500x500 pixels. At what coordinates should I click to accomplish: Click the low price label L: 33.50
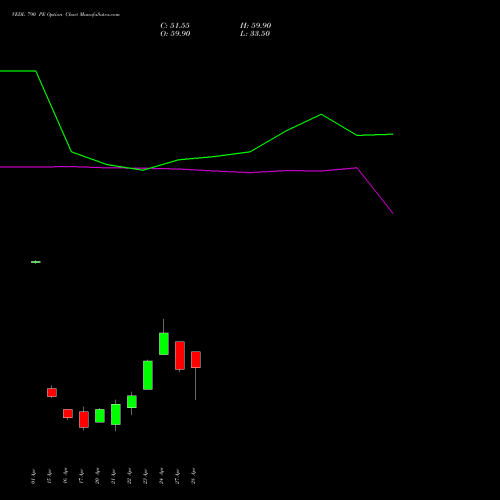255,34
